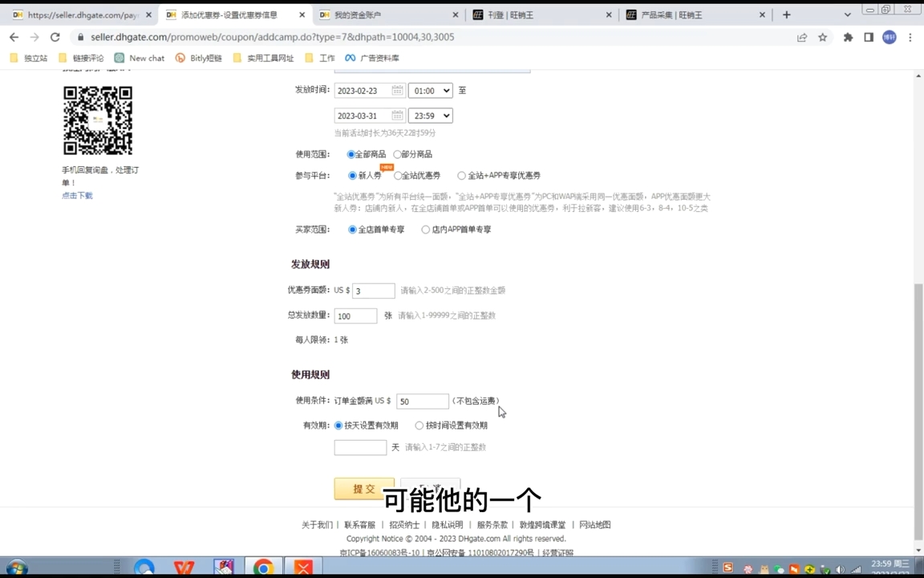
Task: Submit the coupon form via 提交
Action: [363, 488]
